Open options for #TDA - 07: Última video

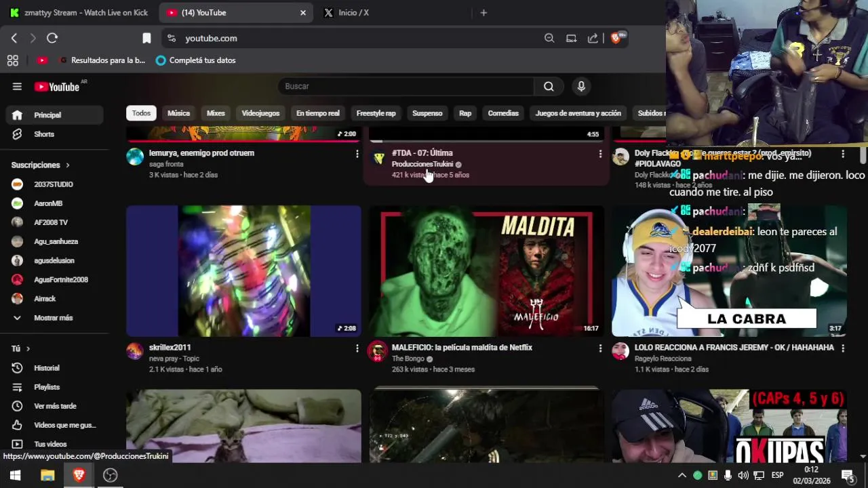tap(600, 154)
